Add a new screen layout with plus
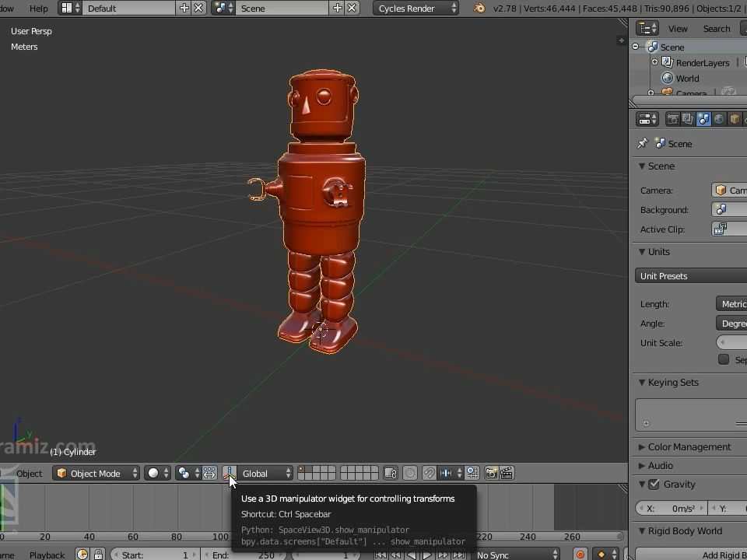Image resolution: width=747 pixels, height=560 pixels. click(184, 8)
